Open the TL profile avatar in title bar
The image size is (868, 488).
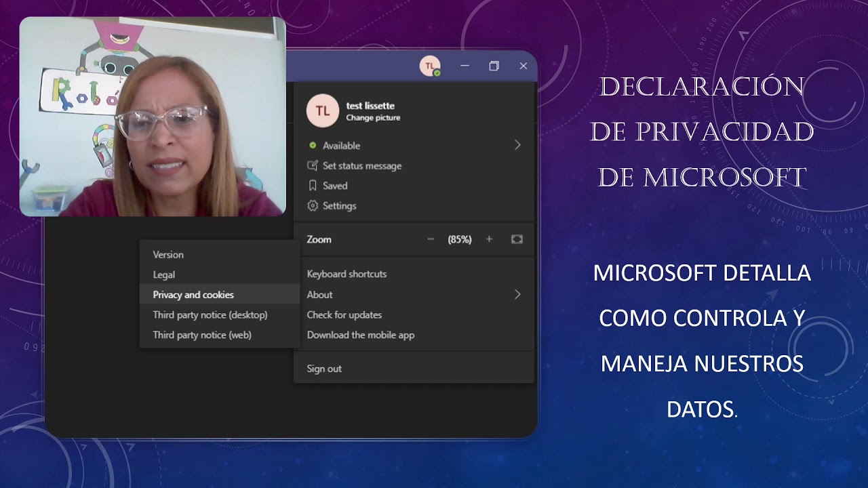point(430,66)
